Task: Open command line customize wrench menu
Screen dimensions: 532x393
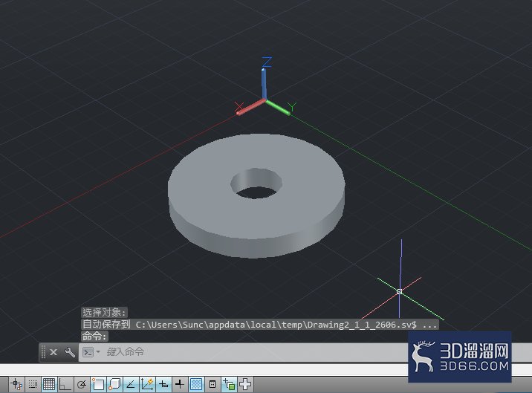Action: pyautogui.click(x=70, y=352)
